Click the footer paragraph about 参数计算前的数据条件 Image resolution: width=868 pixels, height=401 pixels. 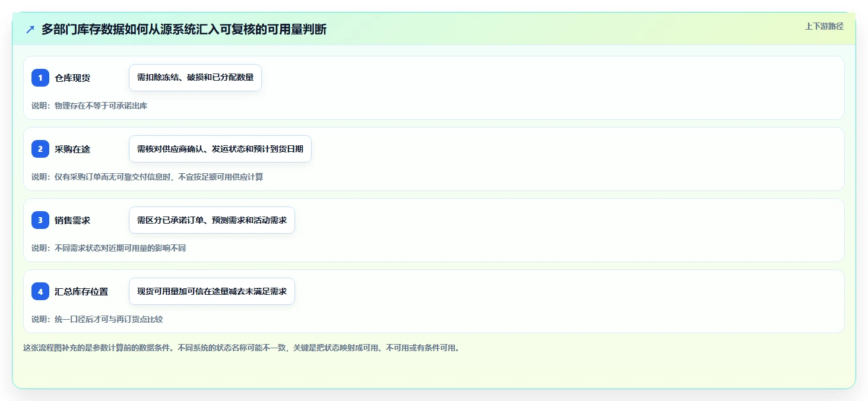pyautogui.click(x=242, y=348)
